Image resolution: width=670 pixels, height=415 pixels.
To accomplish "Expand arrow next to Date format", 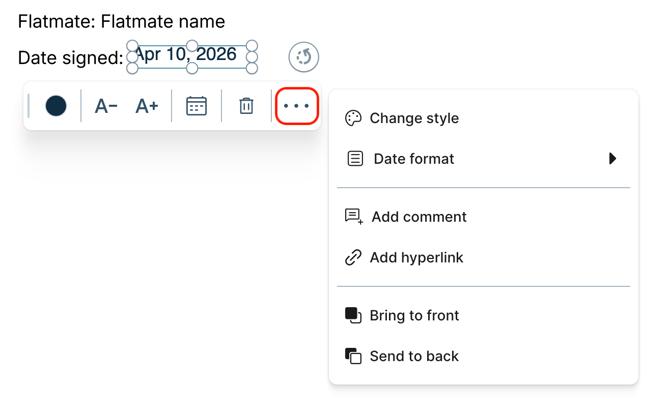I will 612,159.
